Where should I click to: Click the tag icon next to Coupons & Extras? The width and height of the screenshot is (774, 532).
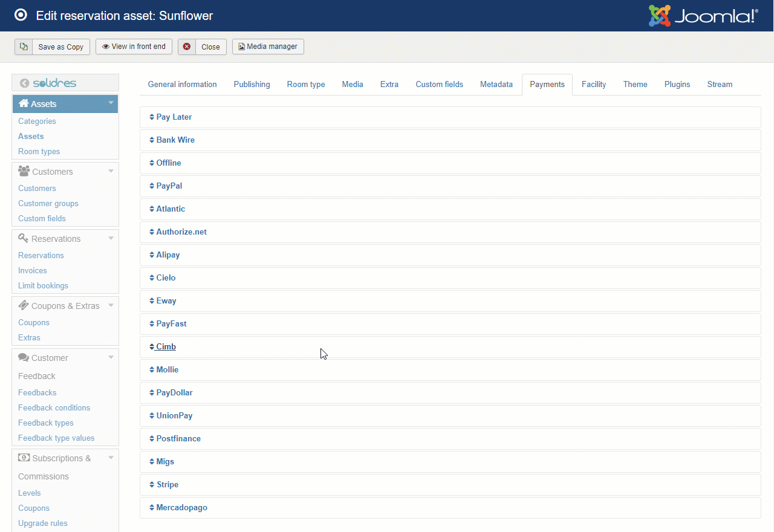pyautogui.click(x=23, y=305)
